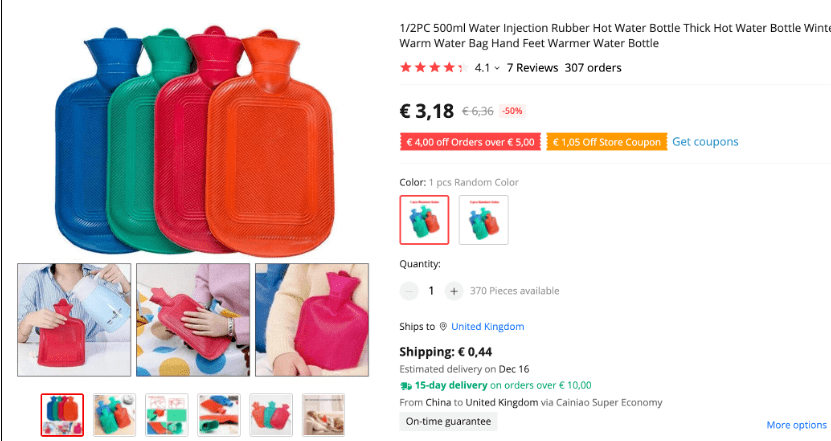Open the rating dropdown arrow beside 4.1

[x=497, y=68]
